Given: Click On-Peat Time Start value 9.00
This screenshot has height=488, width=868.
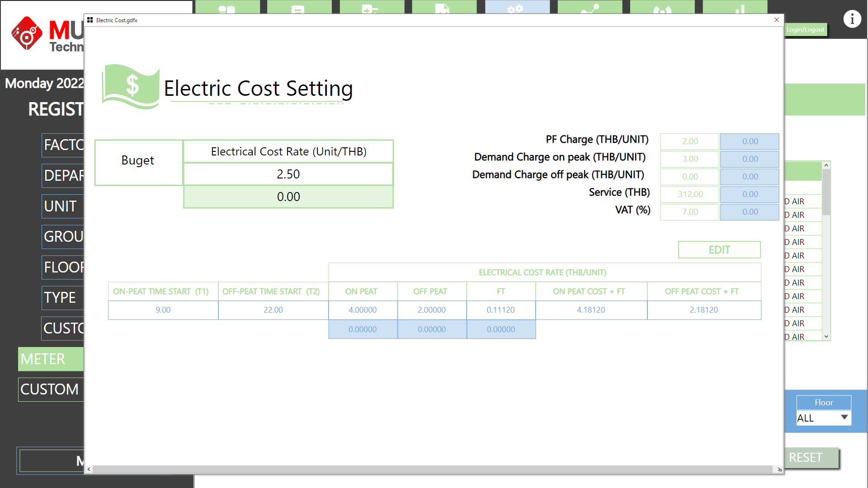Looking at the screenshot, I should click(x=163, y=310).
